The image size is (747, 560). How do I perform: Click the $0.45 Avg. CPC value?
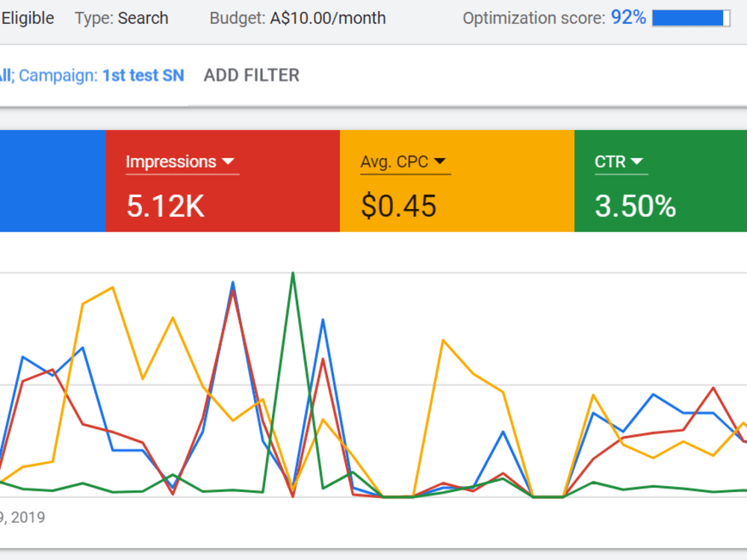click(397, 206)
